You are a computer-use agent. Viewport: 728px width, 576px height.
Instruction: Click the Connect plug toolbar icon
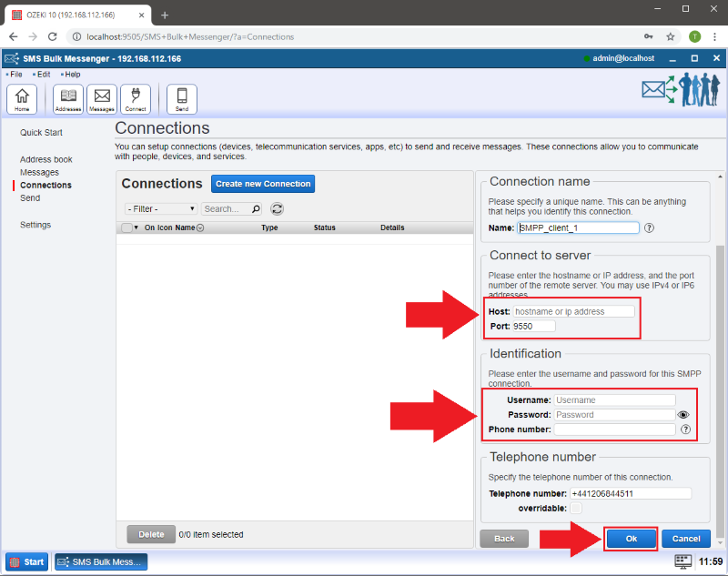click(x=136, y=98)
